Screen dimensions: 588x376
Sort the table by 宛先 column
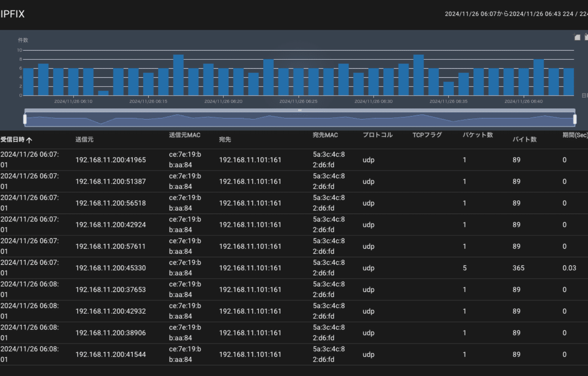pos(225,139)
